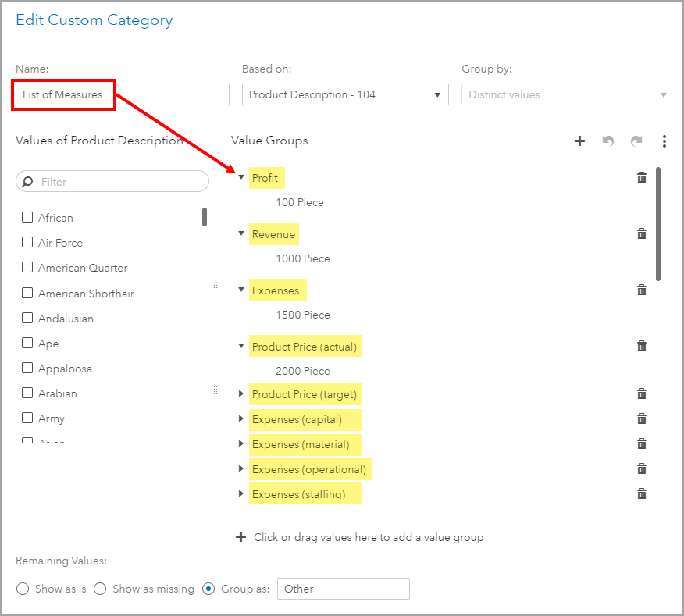Expand the Product Price (target) group
The height and width of the screenshot is (616, 684).
[x=241, y=393]
